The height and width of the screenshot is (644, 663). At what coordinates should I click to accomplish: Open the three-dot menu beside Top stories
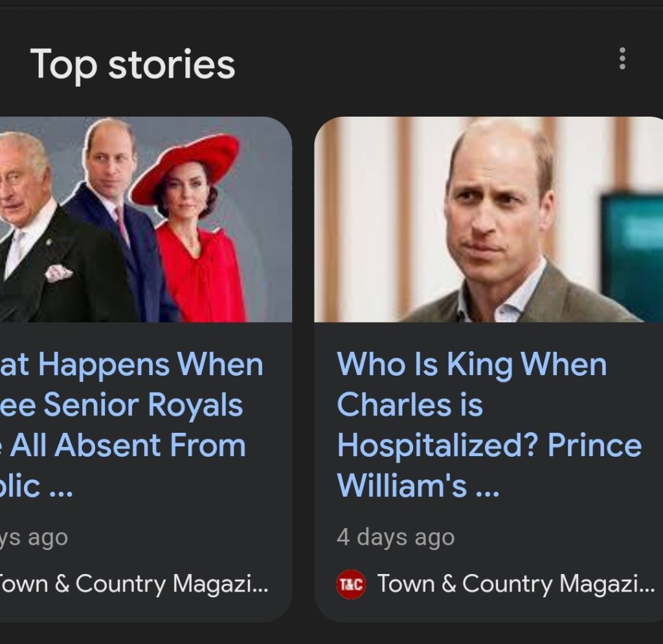click(x=622, y=59)
